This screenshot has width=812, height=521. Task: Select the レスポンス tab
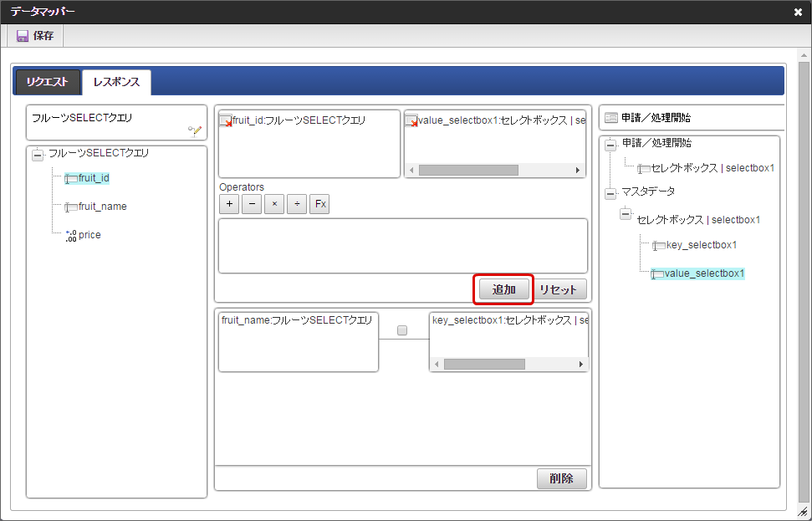pyautogui.click(x=116, y=82)
